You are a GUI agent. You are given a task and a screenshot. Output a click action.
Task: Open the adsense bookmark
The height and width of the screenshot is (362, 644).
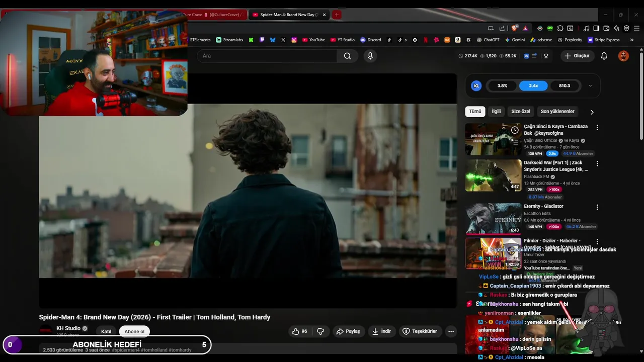(x=541, y=40)
